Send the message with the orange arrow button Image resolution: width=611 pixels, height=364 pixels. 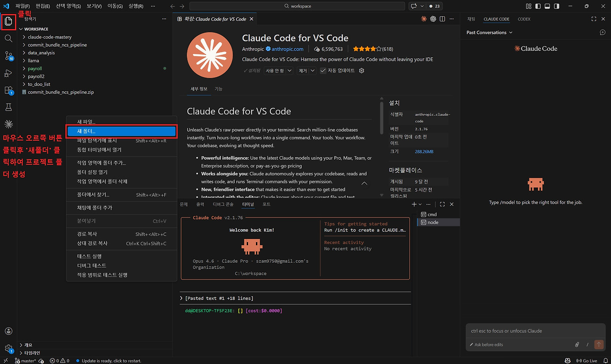pyautogui.click(x=599, y=344)
